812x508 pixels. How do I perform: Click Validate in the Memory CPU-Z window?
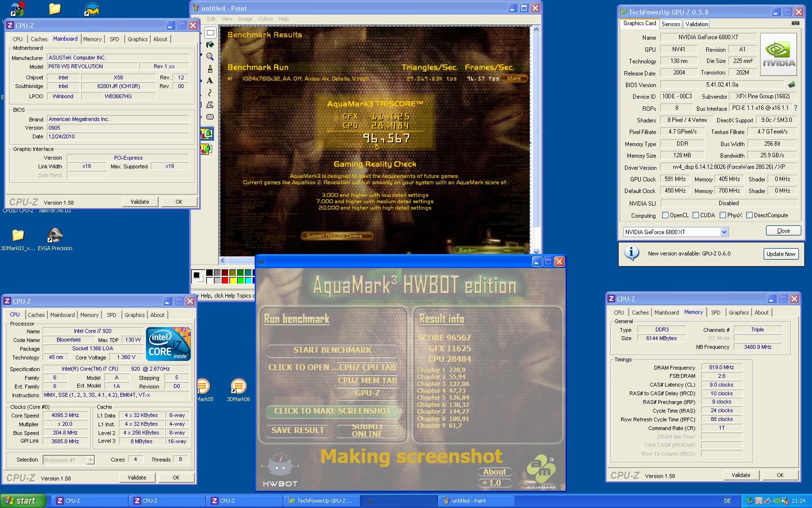pos(740,475)
